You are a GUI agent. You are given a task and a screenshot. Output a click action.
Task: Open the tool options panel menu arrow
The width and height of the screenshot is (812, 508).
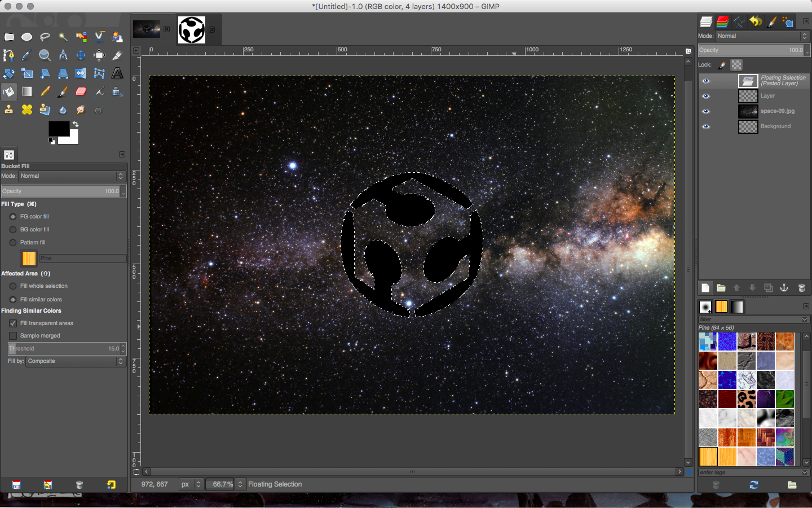click(x=122, y=154)
